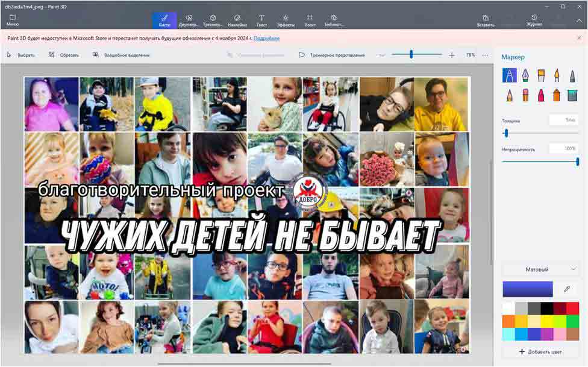Pick the Oil brush
This screenshot has width=588, height=367.
(x=541, y=75)
